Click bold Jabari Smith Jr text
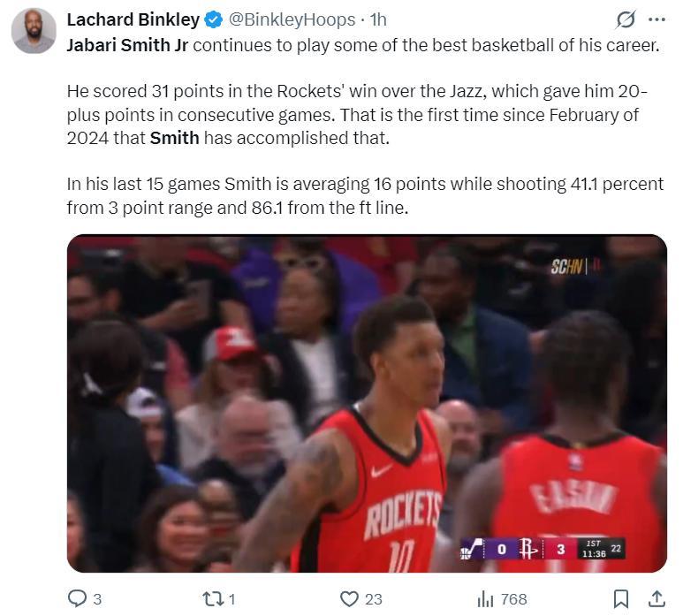 tap(127, 45)
